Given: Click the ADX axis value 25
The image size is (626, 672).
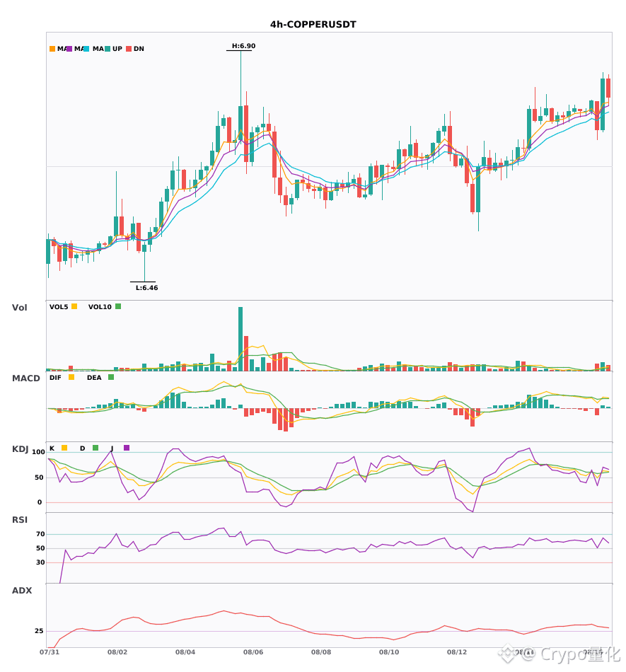Looking at the screenshot, I should pyautogui.click(x=39, y=631).
